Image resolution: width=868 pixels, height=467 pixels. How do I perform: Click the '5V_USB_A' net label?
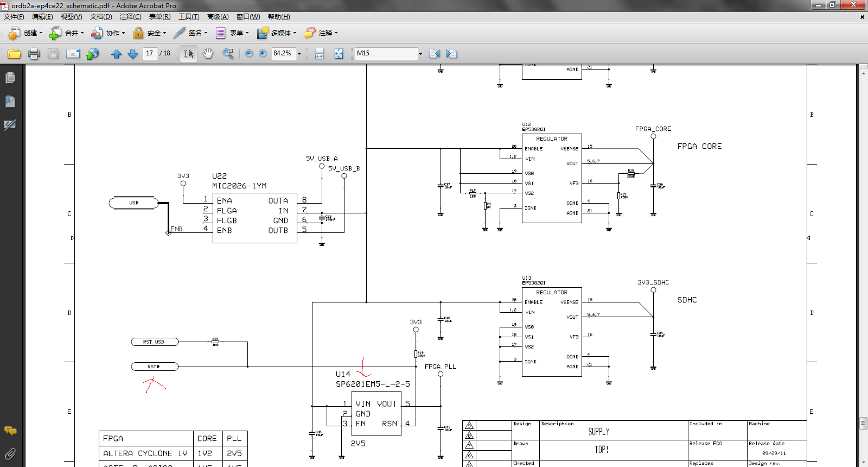322,159
